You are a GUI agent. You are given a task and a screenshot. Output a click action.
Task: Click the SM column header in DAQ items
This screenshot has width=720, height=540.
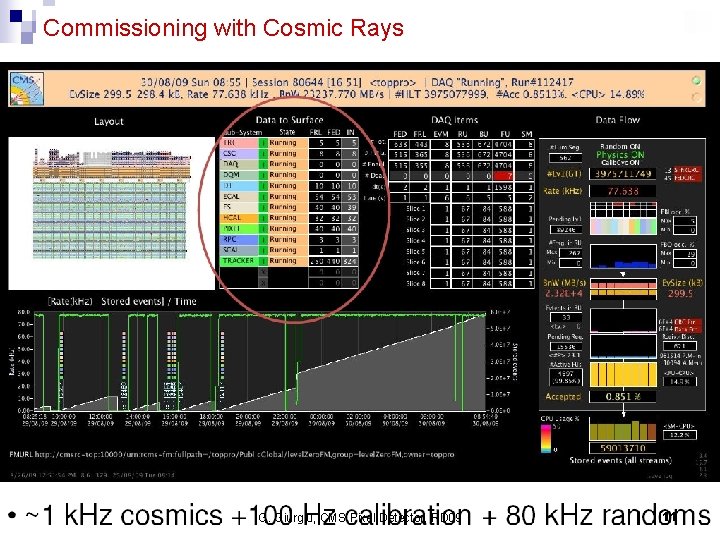(527, 134)
